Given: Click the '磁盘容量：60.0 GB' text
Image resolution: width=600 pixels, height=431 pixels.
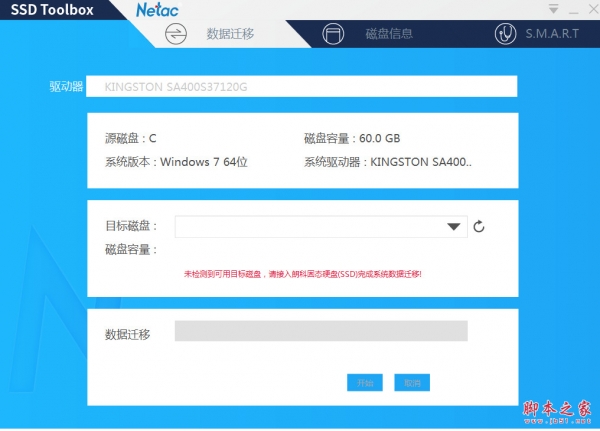Looking at the screenshot, I should (352, 138).
